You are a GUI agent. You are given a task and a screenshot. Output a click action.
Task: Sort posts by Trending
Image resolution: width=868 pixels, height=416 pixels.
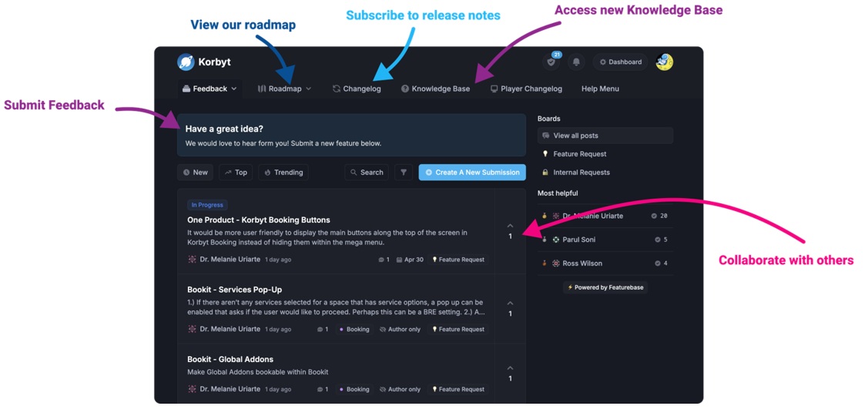click(x=283, y=173)
